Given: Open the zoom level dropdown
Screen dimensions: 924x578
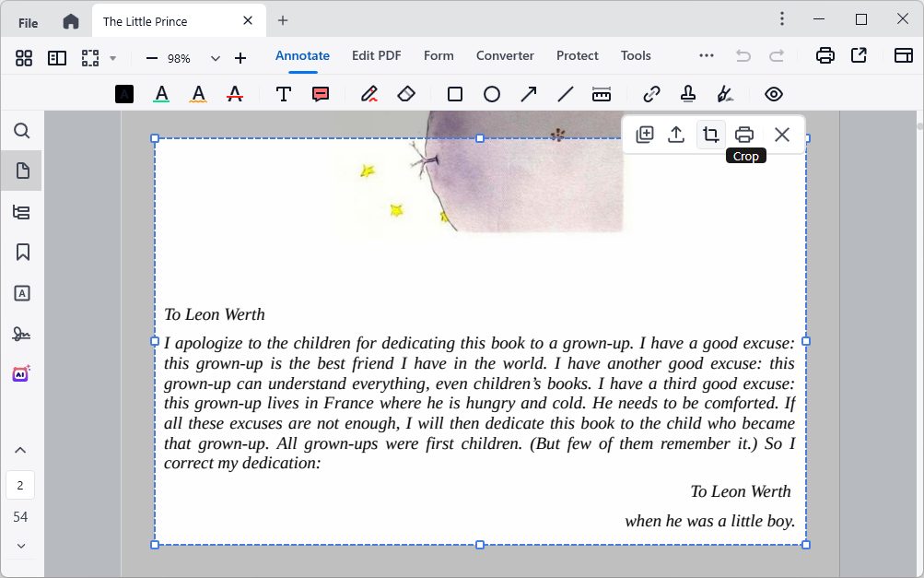Looking at the screenshot, I should point(215,56).
